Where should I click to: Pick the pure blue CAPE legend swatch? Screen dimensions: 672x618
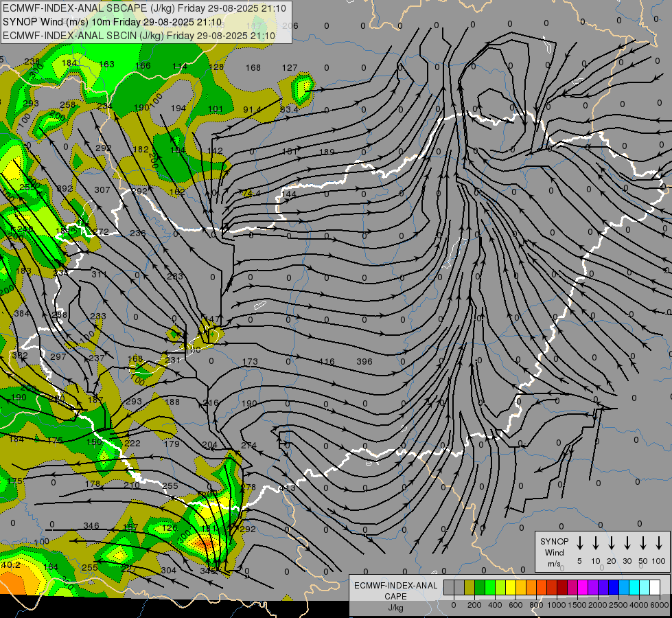click(613, 587)
